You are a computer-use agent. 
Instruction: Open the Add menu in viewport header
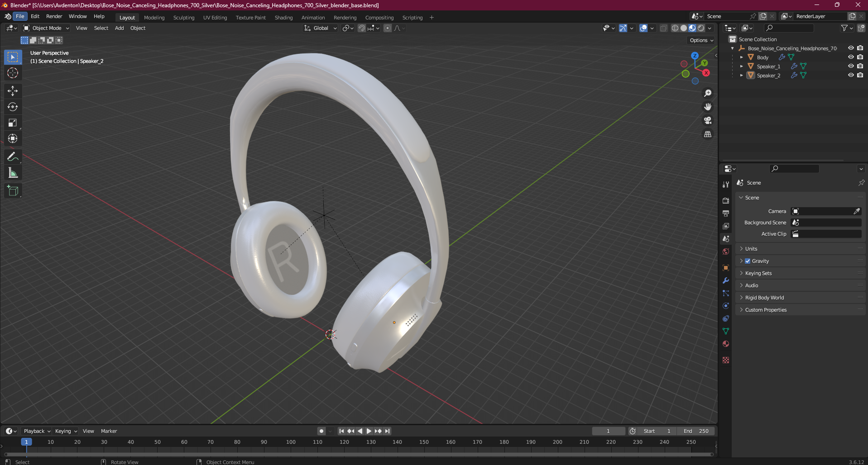click(x=120, y=28)
